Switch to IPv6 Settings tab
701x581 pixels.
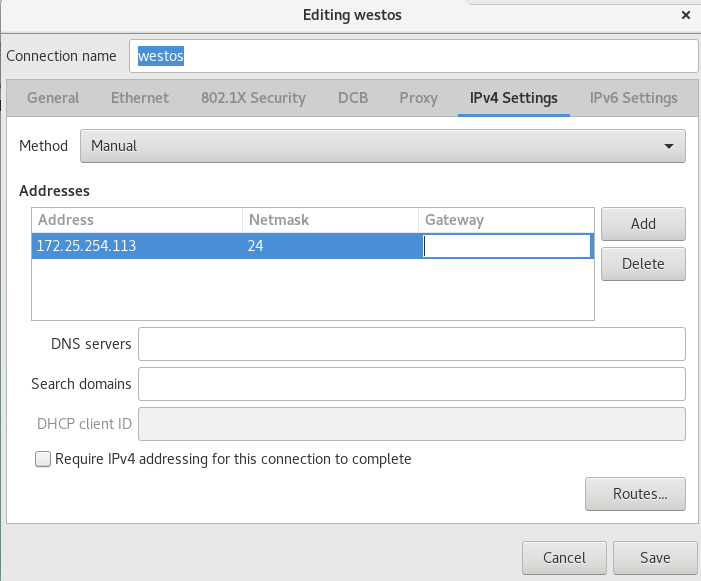click(633, 98)
